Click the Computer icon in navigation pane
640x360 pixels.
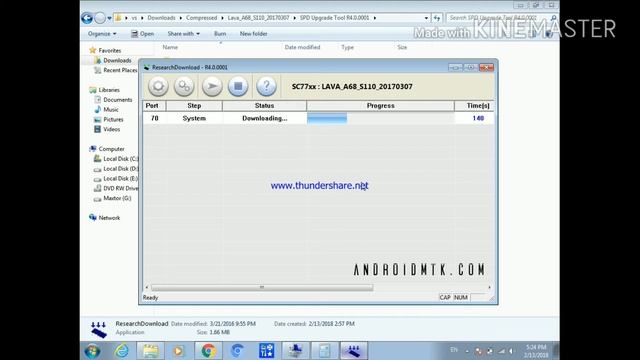click(93, 149)
